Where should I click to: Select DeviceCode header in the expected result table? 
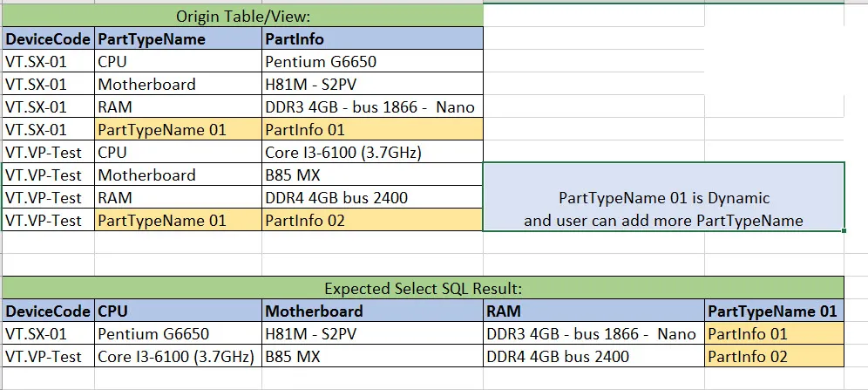click(48, 311)
